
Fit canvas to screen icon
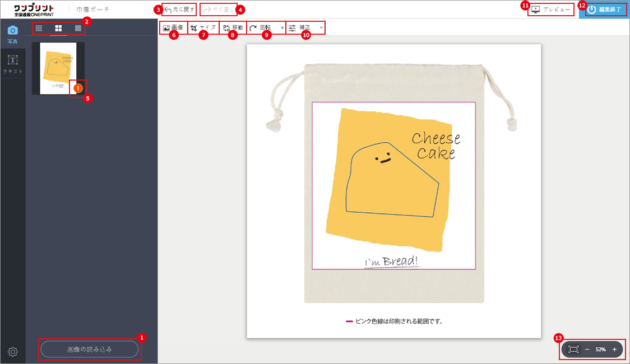tap(573, 349)
